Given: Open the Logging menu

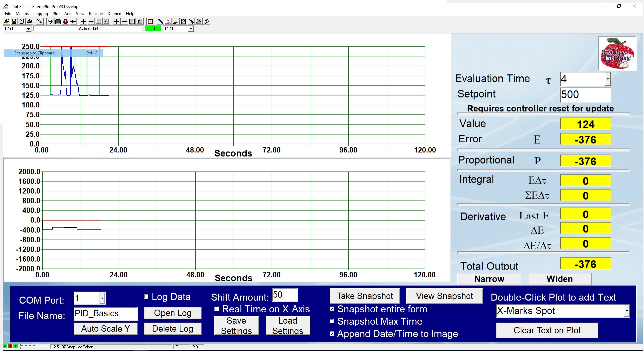Looking at the screenshot, I should [x=41, y=14].
